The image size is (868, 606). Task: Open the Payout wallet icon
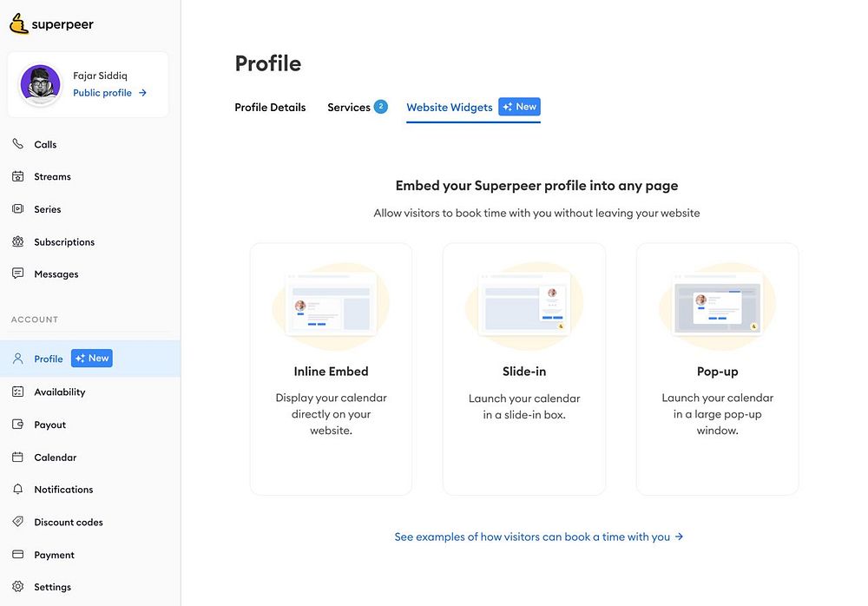18,425
